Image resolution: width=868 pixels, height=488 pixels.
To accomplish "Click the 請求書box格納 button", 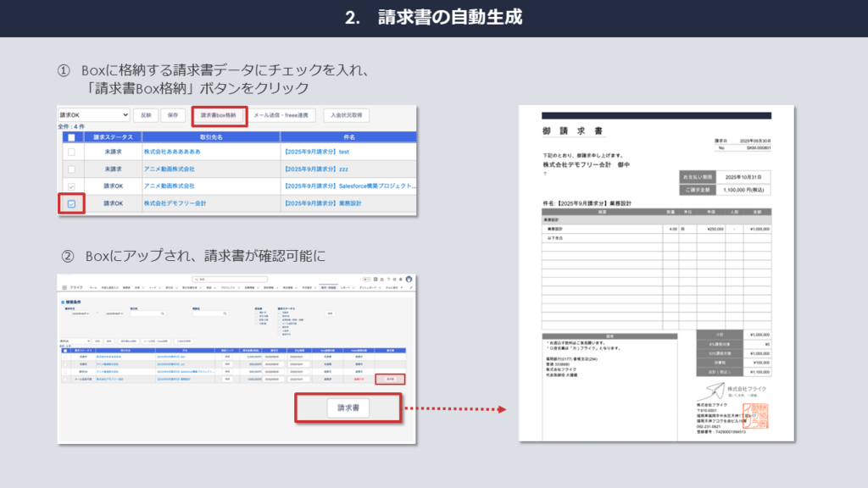I will [219, 115].
